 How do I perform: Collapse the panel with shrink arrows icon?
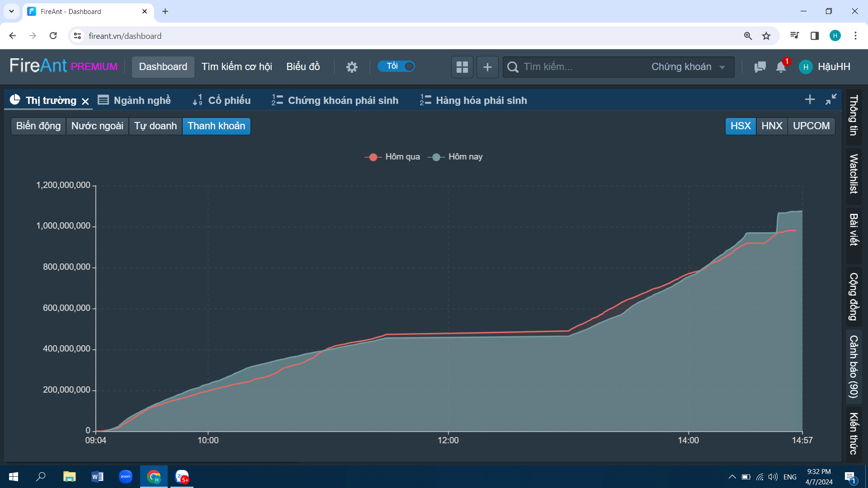pos(831,99)
